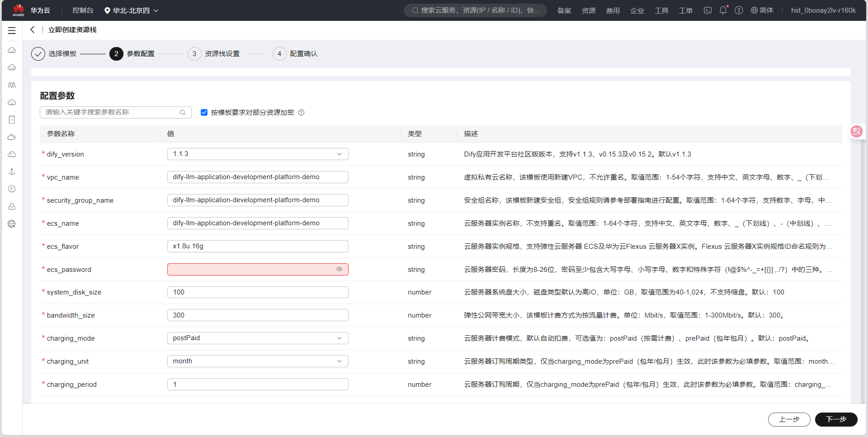Click the ecs_flavor value field
868x437 pixels.
258,247
